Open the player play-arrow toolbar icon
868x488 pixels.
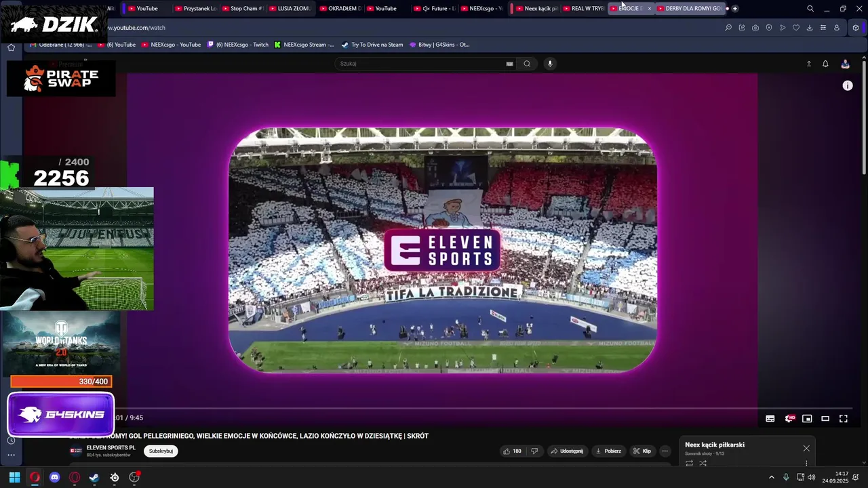click(x=783, y=28)
